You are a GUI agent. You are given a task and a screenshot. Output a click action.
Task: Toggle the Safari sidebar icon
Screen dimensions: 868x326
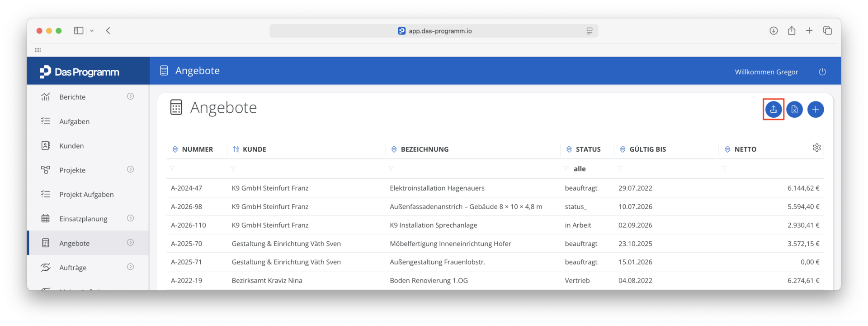coord(79,30)
